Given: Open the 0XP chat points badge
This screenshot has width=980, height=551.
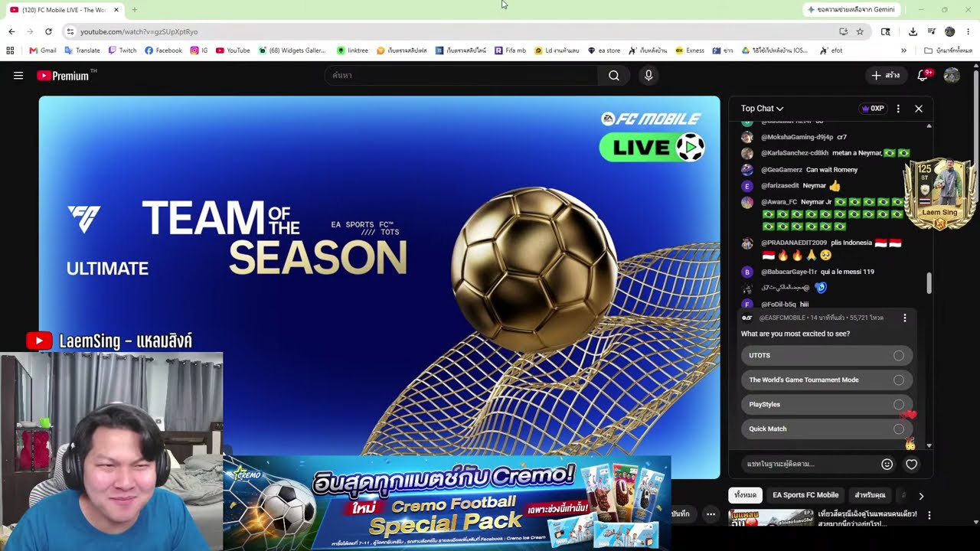Looking at the screenshot, I should pyautogui.click(x=873, y=109).
